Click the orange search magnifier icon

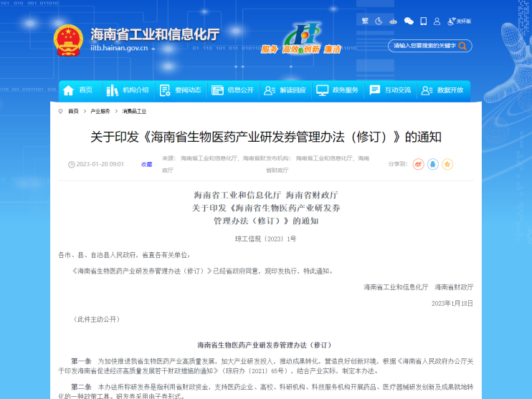pos(462,46)
